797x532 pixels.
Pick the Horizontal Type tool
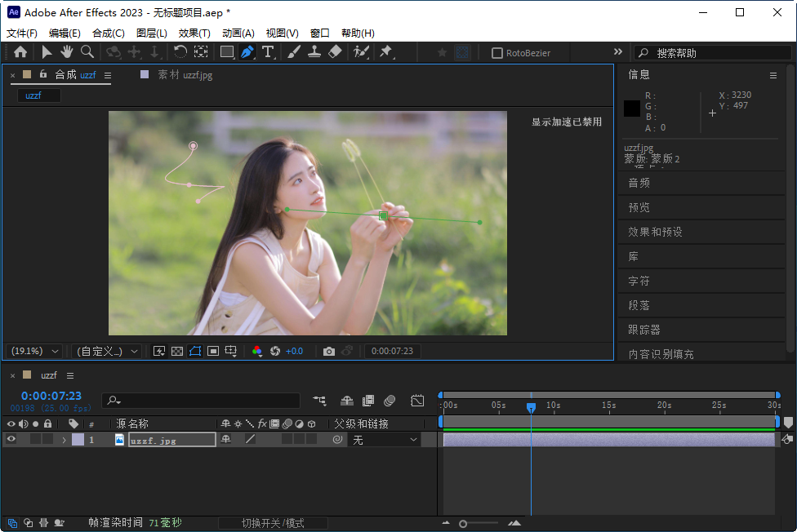click(268, 52)
